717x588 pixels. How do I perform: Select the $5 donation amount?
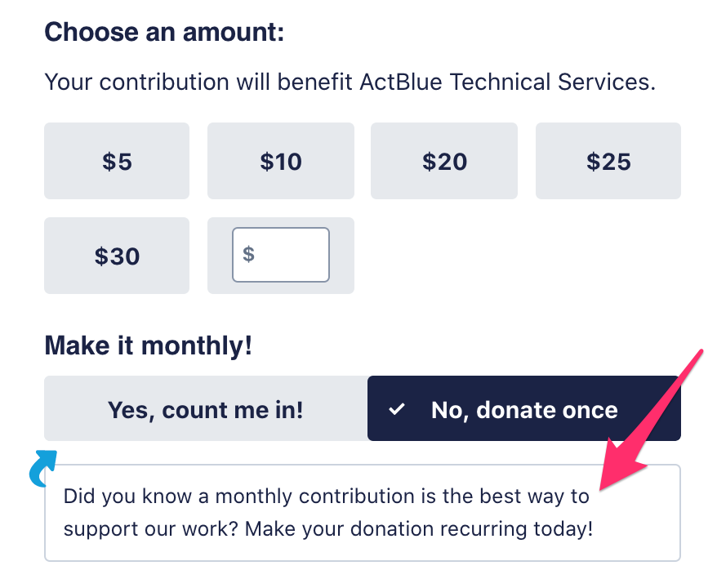coord(116,161)
